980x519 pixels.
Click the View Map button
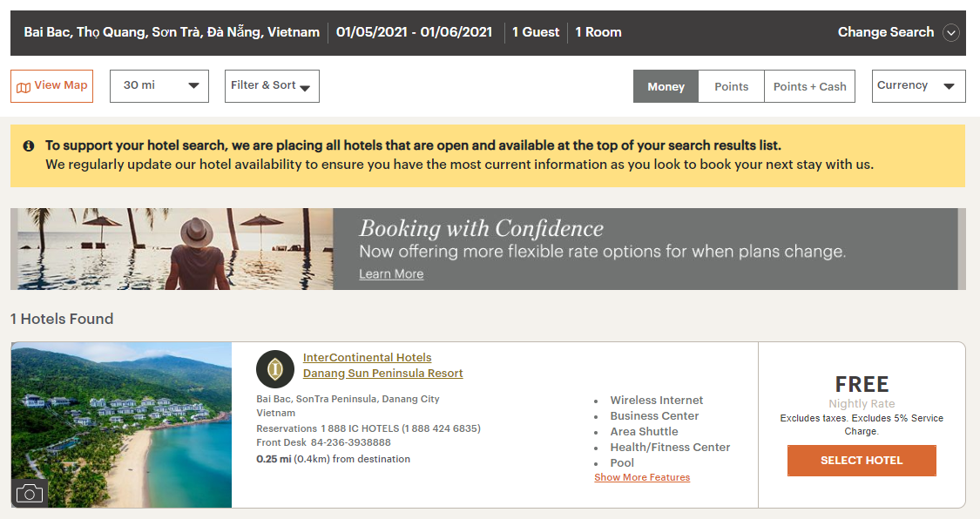52,86
